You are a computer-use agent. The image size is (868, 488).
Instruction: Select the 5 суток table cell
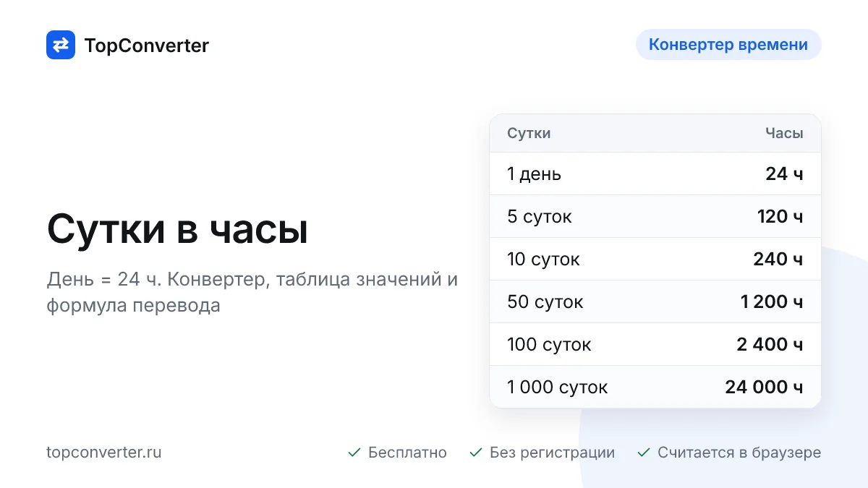tap(540, 217)
